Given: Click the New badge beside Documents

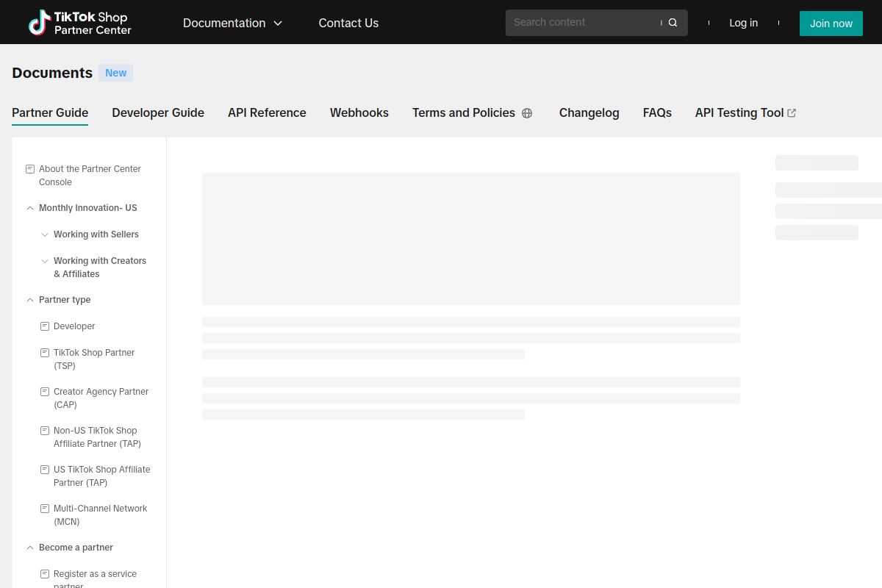Looking at the screenshot, I should coord(115,73).
